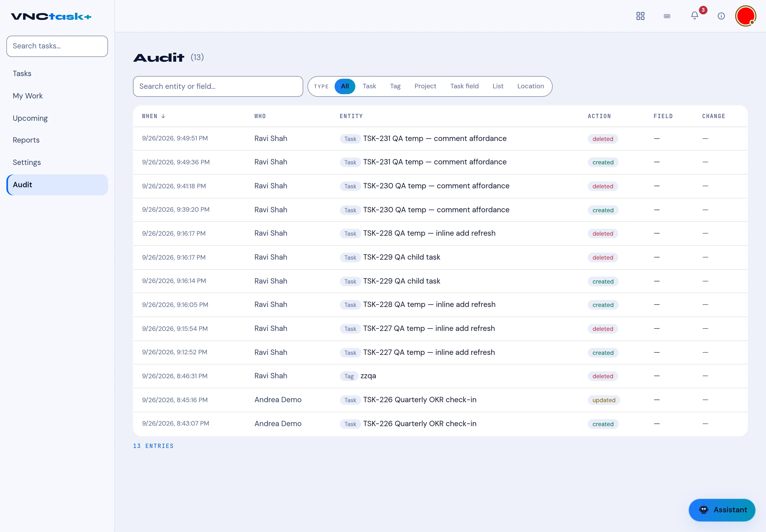Click the updated badge for TSK-226

604,400
